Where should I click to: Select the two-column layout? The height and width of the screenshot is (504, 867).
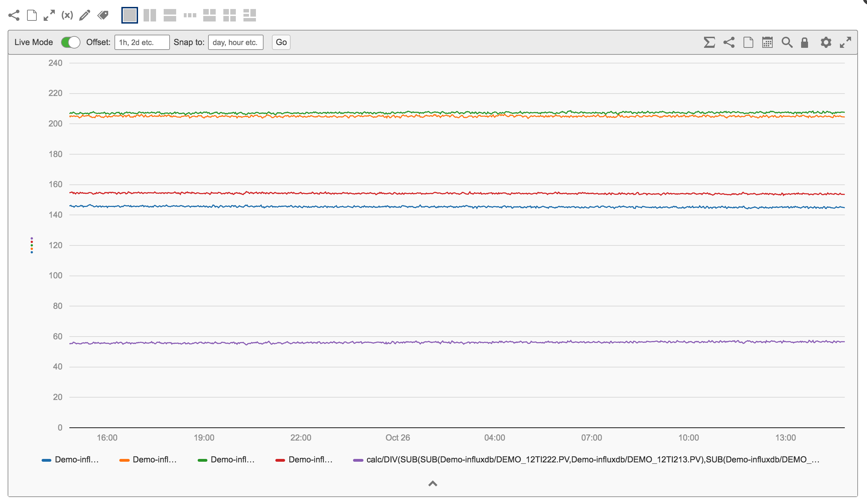(150, 15)
